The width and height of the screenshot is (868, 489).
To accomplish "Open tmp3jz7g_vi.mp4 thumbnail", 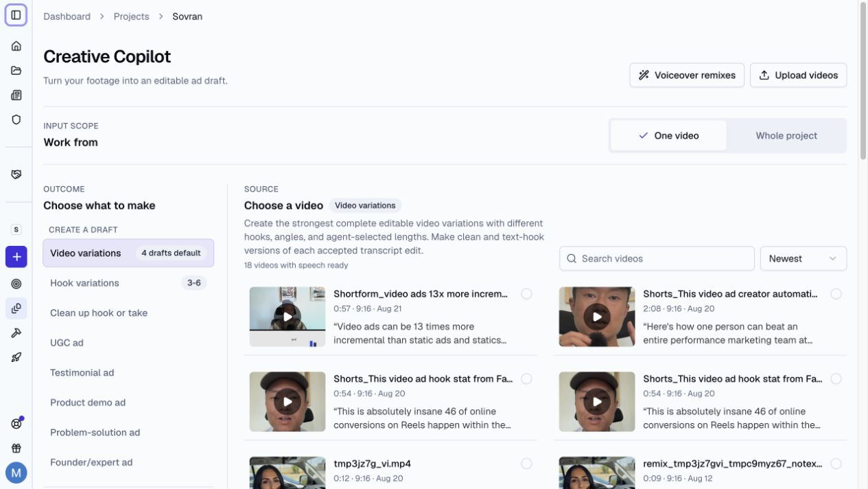I will [288, 473].
